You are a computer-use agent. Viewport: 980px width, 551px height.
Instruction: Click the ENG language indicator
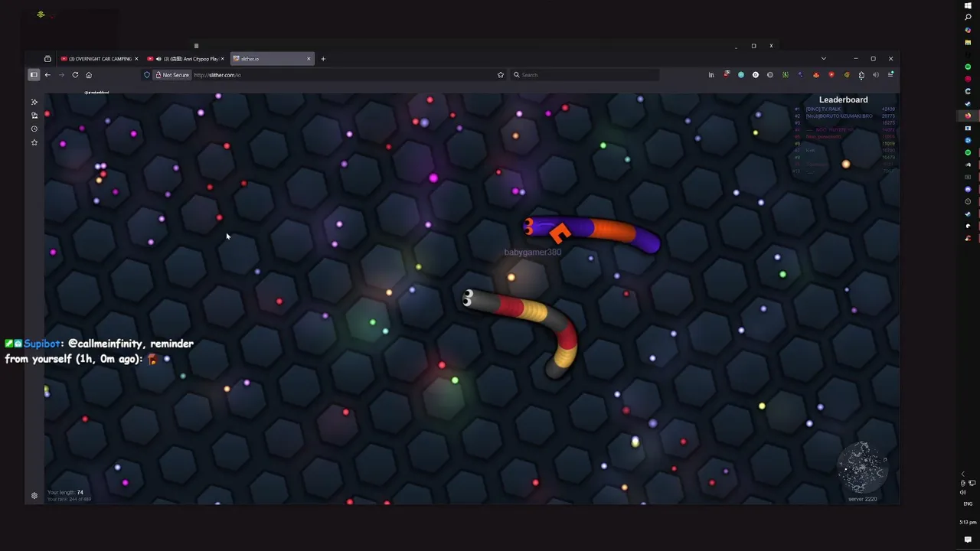pos(968,504)
